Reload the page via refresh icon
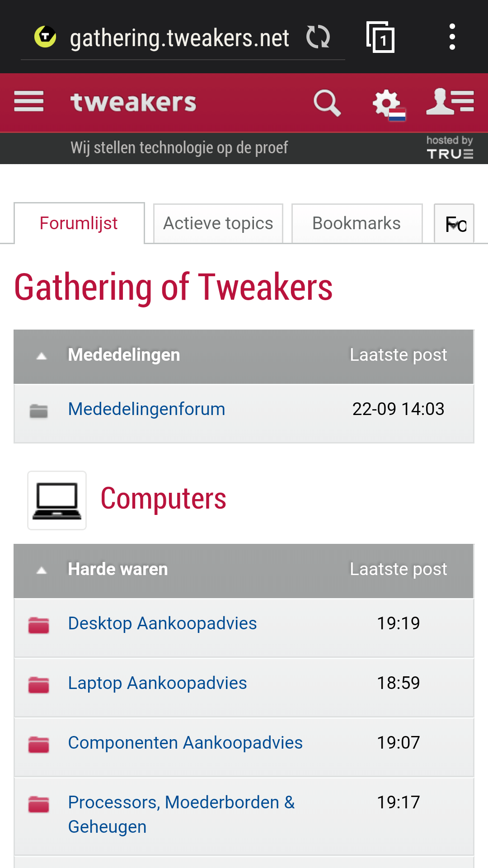488x868 pixels. [318, 37]
